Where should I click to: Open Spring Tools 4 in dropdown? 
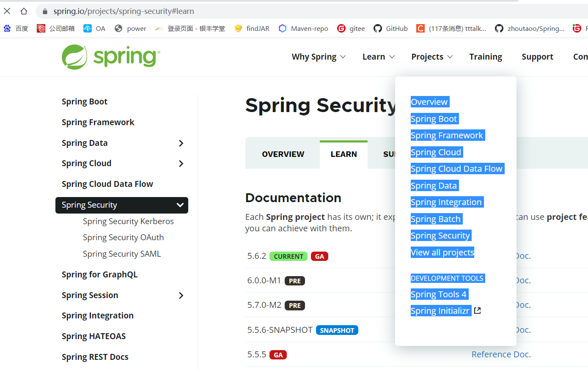439,294
